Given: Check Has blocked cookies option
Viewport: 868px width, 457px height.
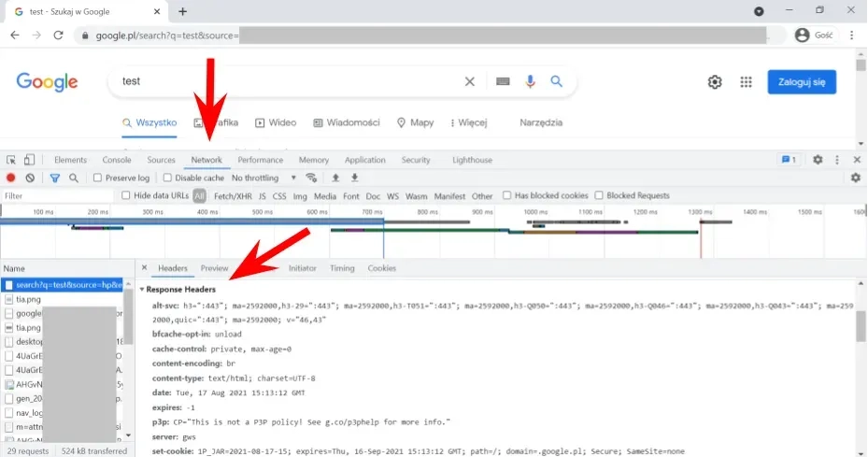Looking at the screenshot, I should pos(506,195).
